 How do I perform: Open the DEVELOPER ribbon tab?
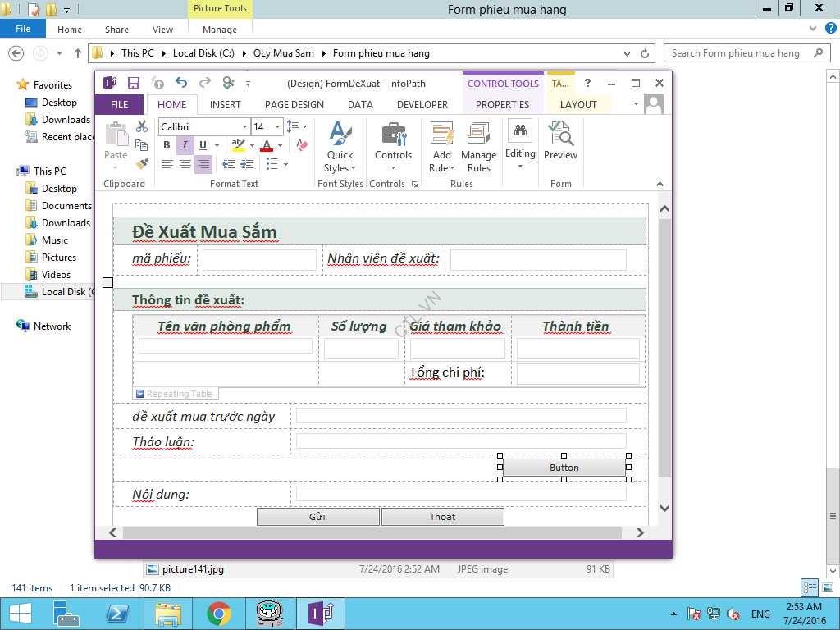click(x=422, y=104)
